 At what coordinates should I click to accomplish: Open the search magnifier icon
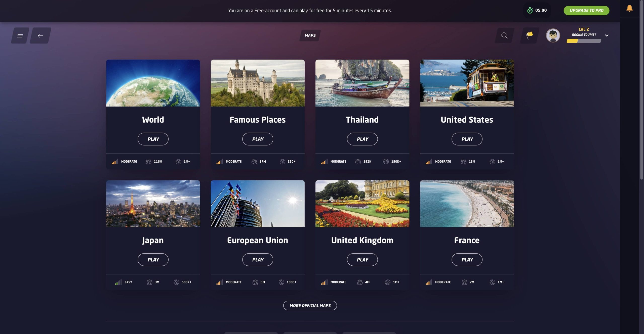(504, 35)
